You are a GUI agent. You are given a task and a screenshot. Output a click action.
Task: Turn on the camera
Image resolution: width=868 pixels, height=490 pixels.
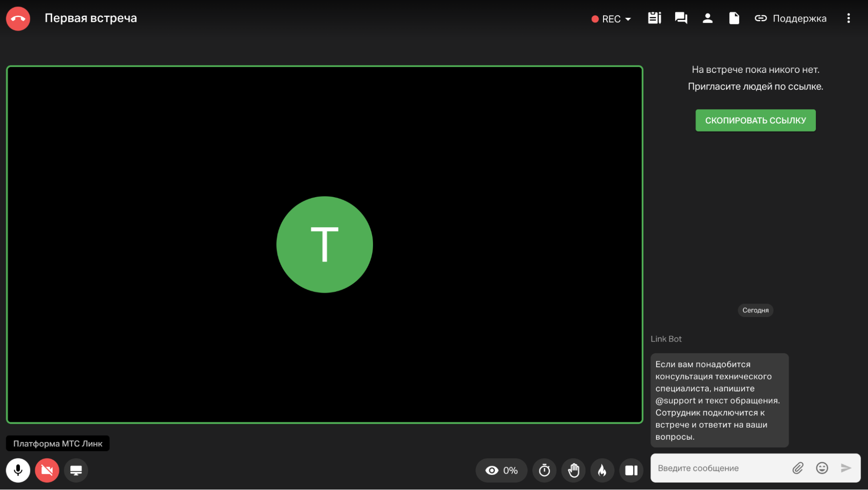point(47,470)
